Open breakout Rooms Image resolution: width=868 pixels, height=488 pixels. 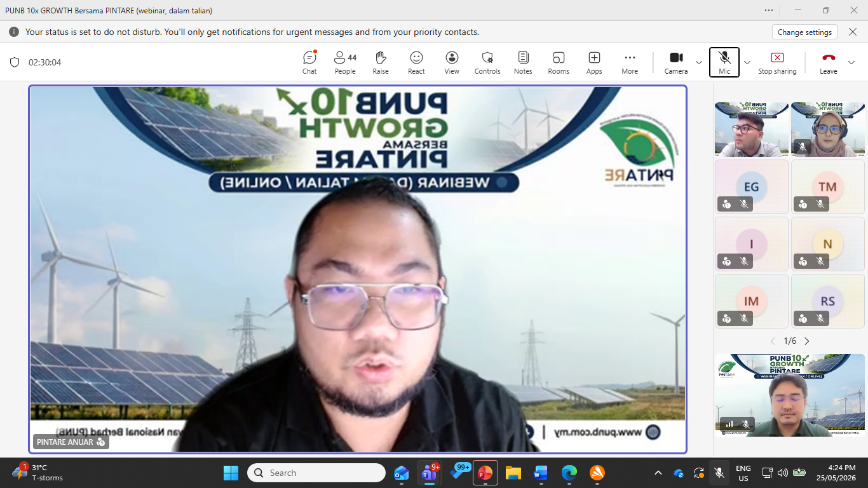pyautogui.click(x=559, y=62)
